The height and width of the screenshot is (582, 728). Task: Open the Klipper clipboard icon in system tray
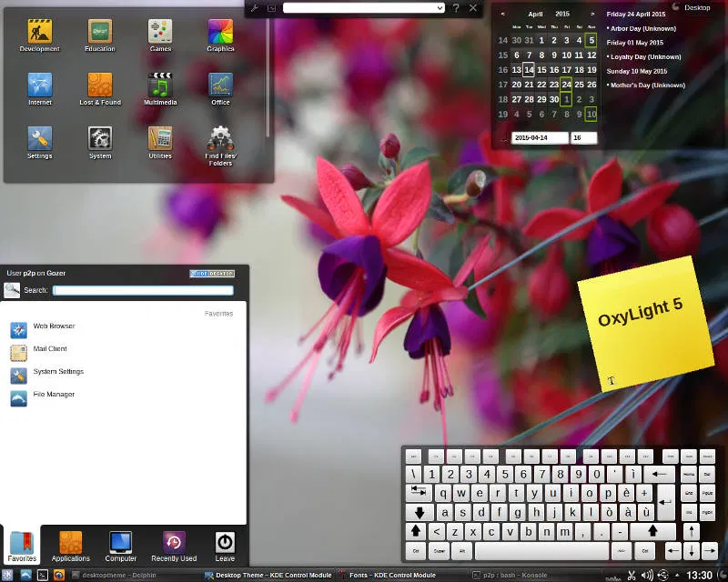[x=632, y=575]
